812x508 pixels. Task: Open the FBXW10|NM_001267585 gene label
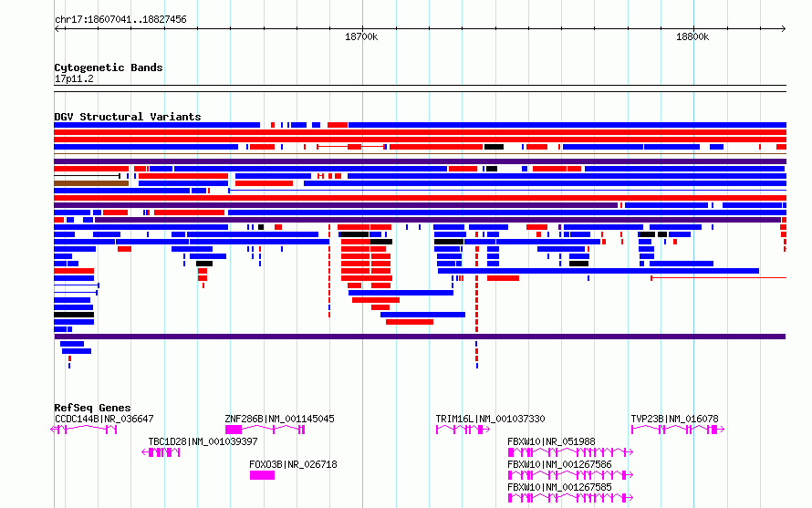tap(559, 487)
